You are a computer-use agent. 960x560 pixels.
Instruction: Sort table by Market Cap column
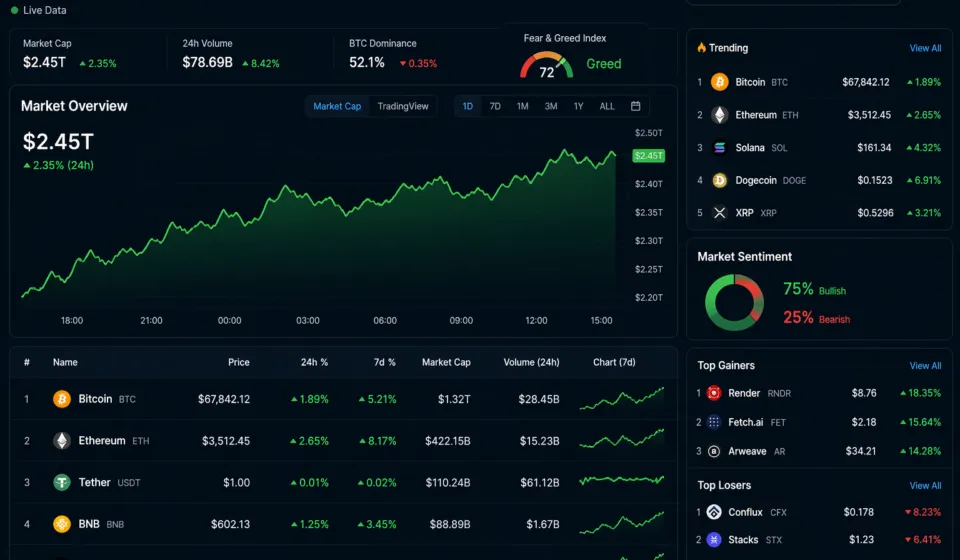(x=446, y=362)
